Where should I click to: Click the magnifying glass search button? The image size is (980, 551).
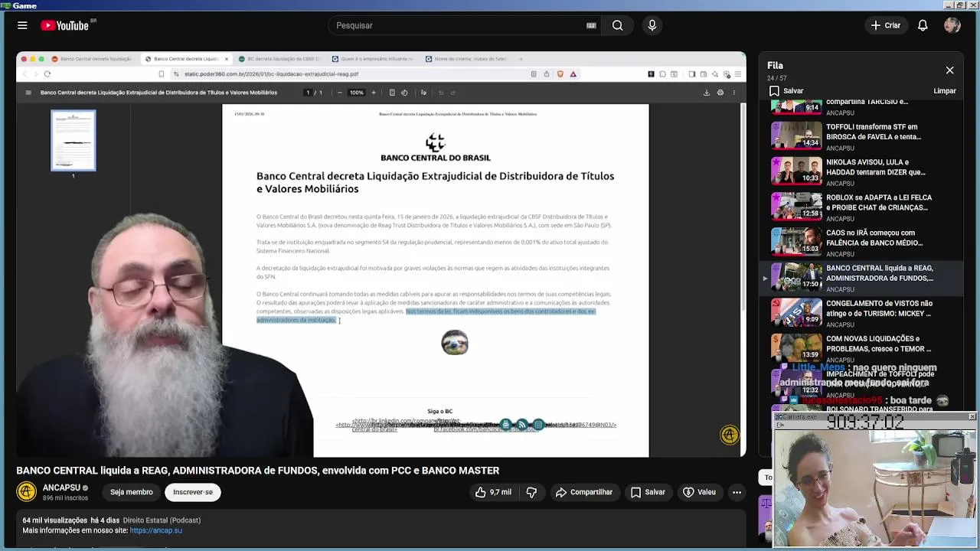click(x=617, y=25)
